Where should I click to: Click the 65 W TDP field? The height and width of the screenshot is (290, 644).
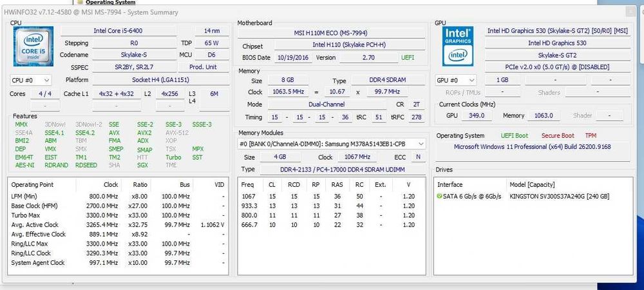pyautogui.click(x=211, y=43)
